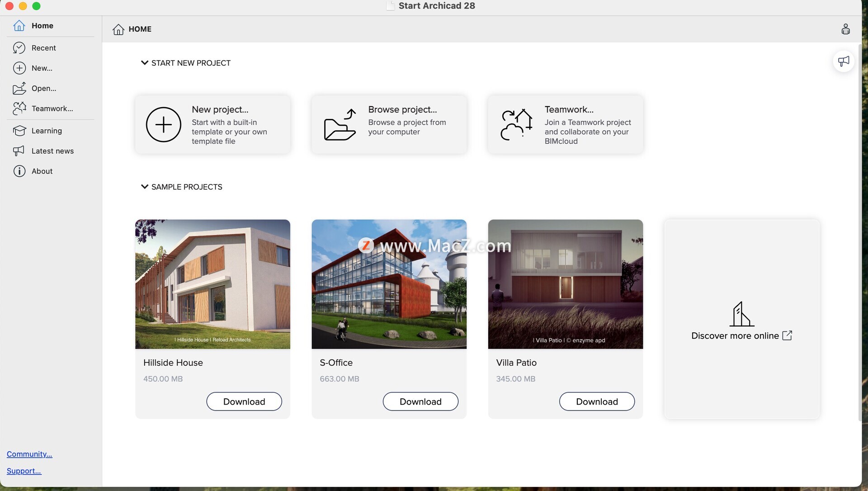The image size is (868, 491).
Task: Click the Latest news megaphone icon in sidebar
Action: click(19, 151)
